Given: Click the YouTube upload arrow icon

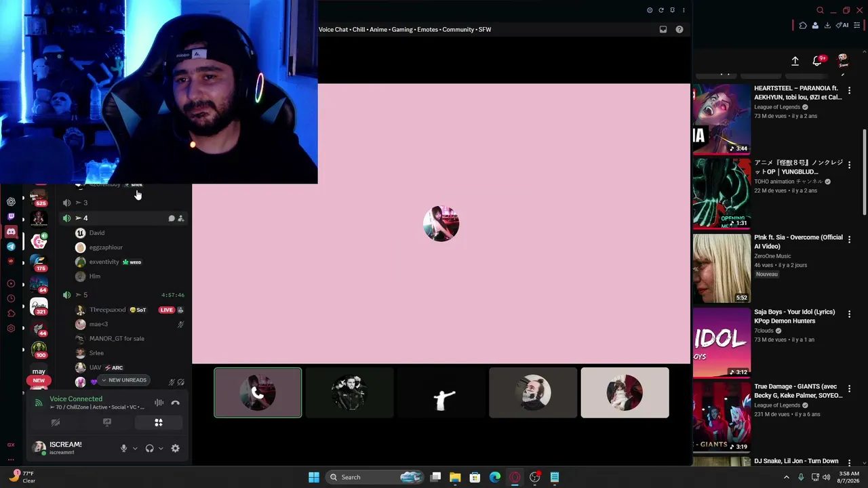Looking at the screenshot, I should [x=795, y=61].
